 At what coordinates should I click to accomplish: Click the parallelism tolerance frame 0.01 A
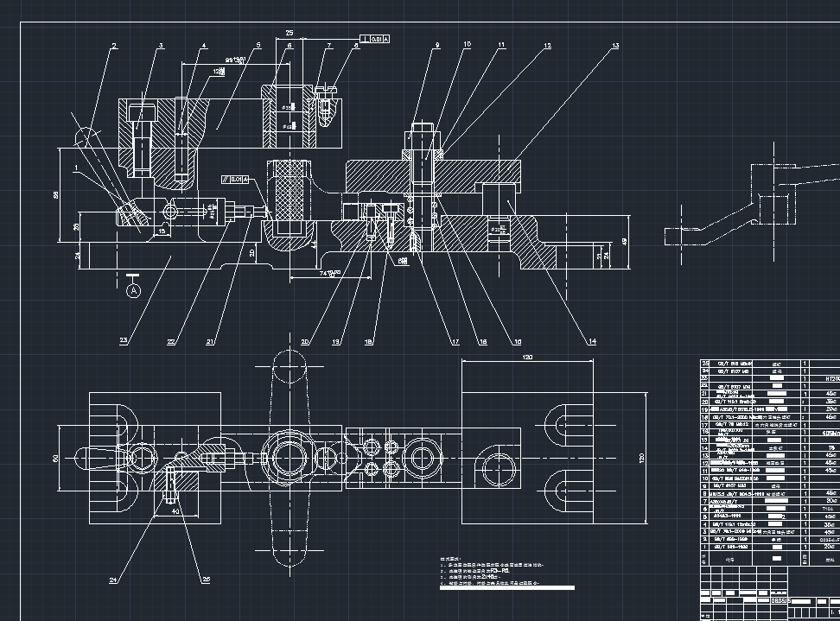click(x=235, y=180)
